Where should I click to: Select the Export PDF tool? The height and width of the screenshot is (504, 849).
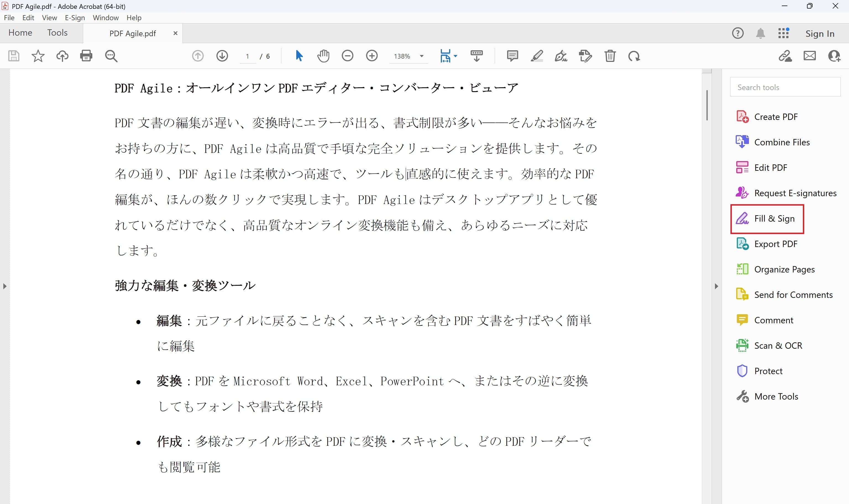(x=776, y=244)
